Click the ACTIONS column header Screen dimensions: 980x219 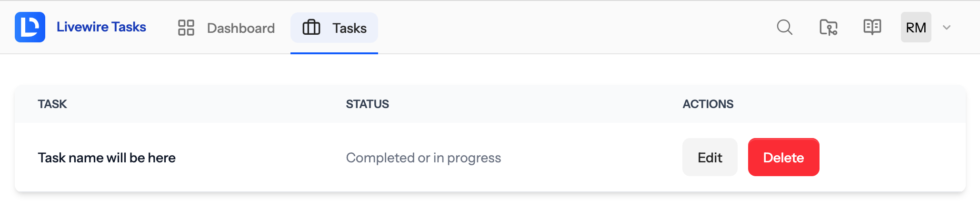coord(708,104)
